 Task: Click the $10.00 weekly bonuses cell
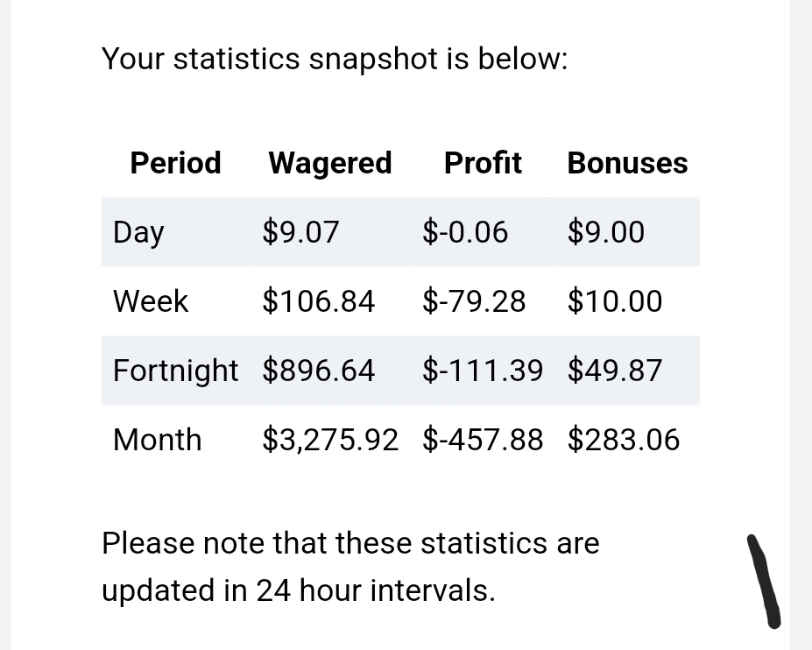[x=615, y=301]
